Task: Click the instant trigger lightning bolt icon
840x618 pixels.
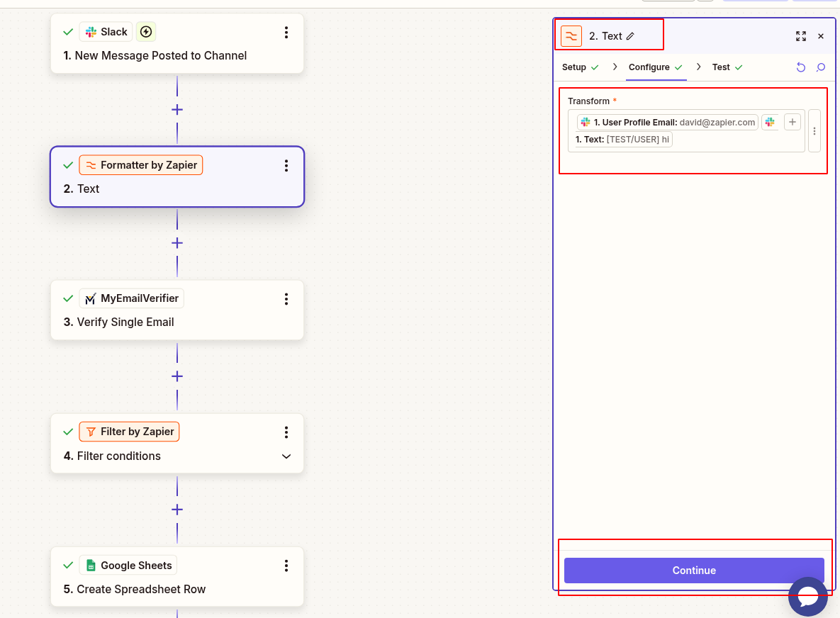Action: coord(145,31)
